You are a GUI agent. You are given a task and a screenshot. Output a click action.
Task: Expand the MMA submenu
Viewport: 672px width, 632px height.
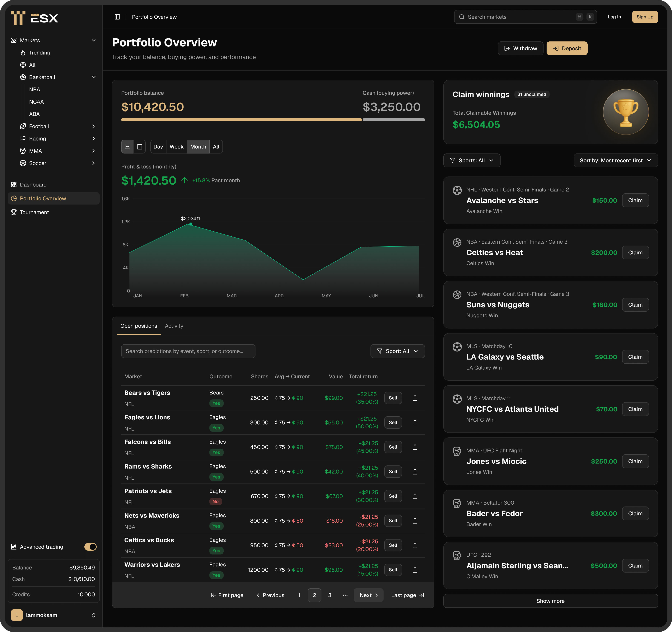click(94, 151)
